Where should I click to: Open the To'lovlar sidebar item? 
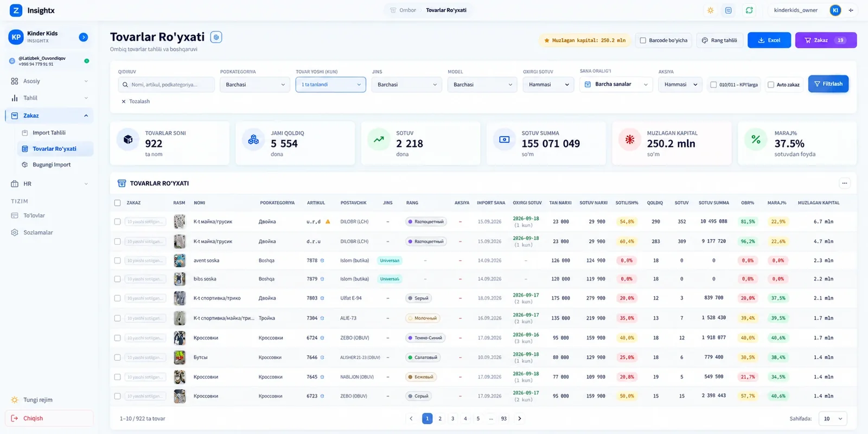[34, 215]
